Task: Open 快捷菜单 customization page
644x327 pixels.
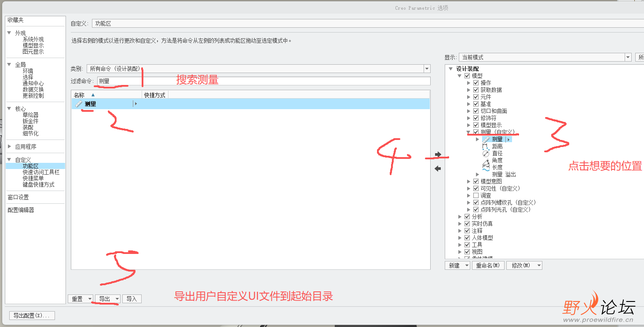Action: point(33,178)
